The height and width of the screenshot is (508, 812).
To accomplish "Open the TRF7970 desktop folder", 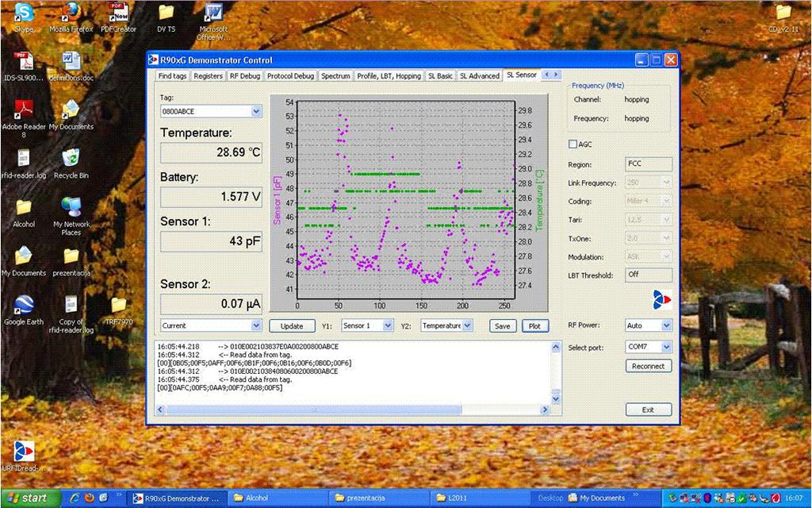I will [x=119, y=310].
